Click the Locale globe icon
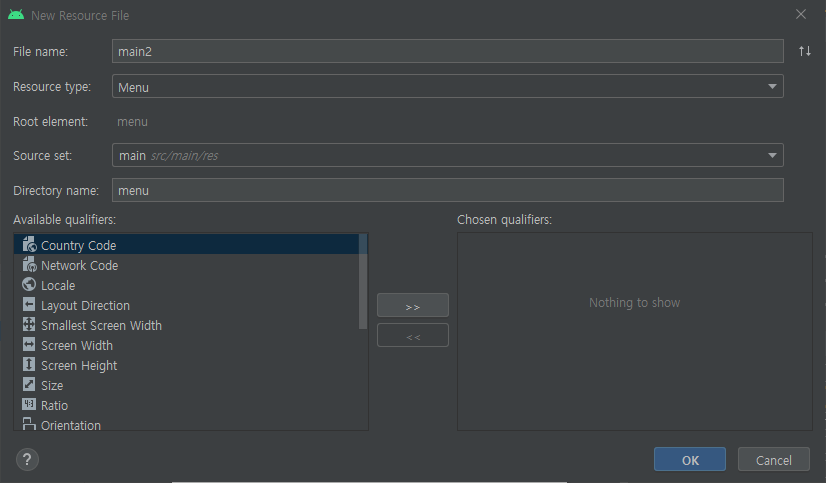 (29, 284)
